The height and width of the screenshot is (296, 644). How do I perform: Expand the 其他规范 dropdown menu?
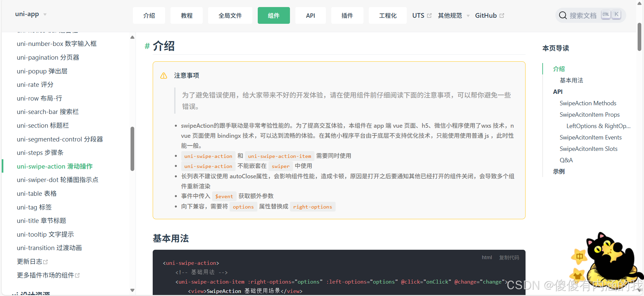(x=453, y=15)
